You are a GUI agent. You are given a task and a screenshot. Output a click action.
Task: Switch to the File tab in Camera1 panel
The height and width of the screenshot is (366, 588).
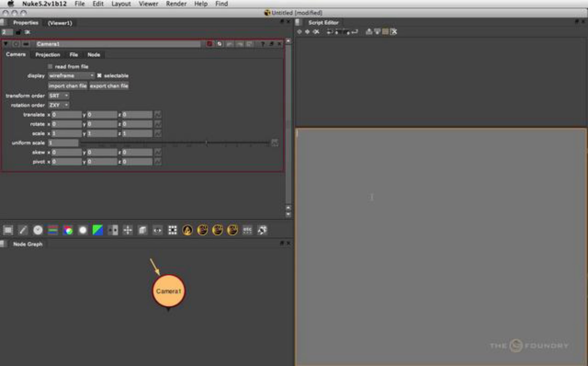74,55
